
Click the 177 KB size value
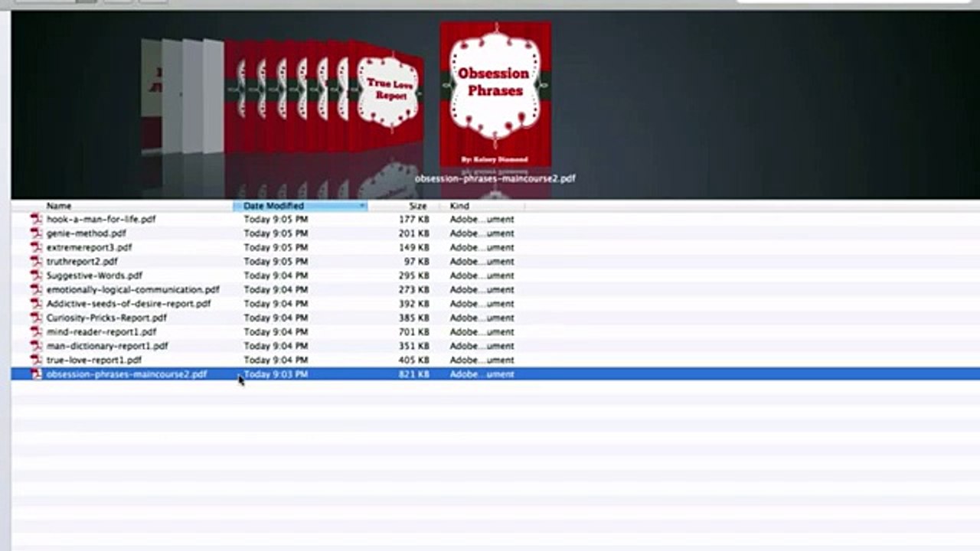click(x=414, y=219)
